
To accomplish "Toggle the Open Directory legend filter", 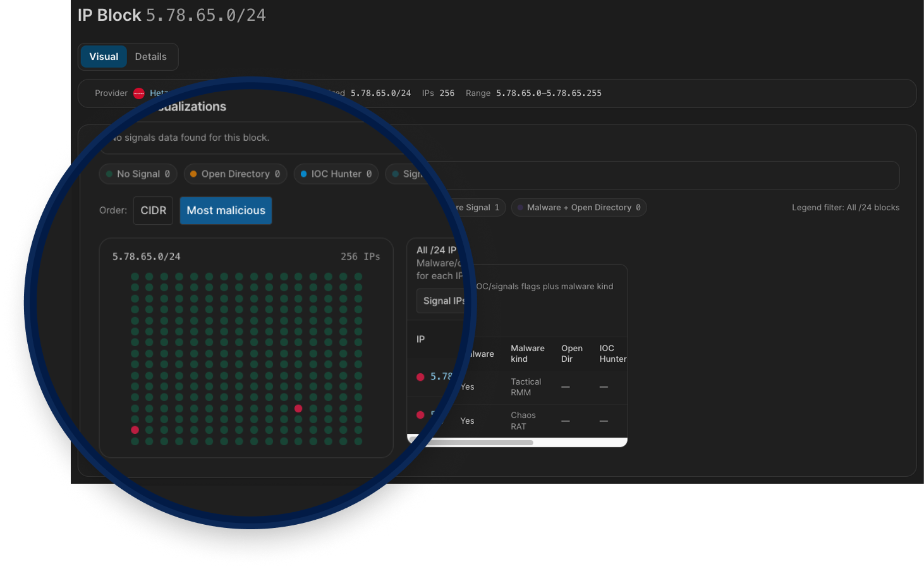I will 235,174.
